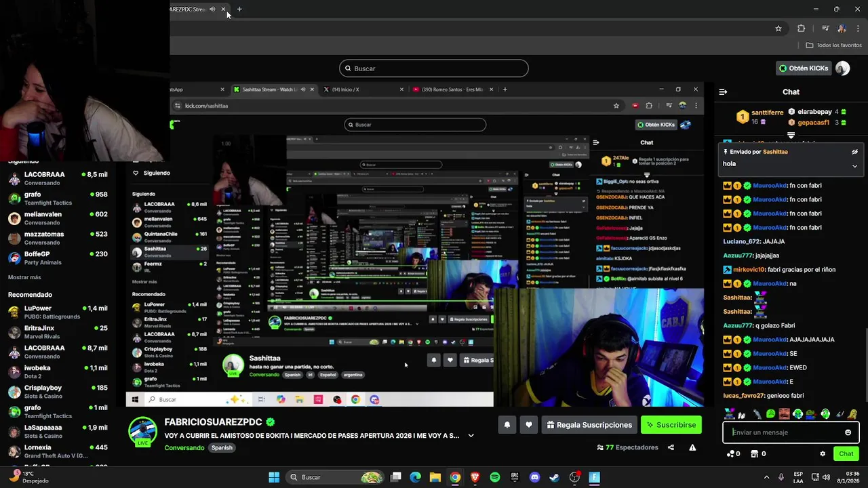This screenshot has height=488, width=868.
Task: Click the Obtén KICKs button
Action: click(x=804, y=68)
